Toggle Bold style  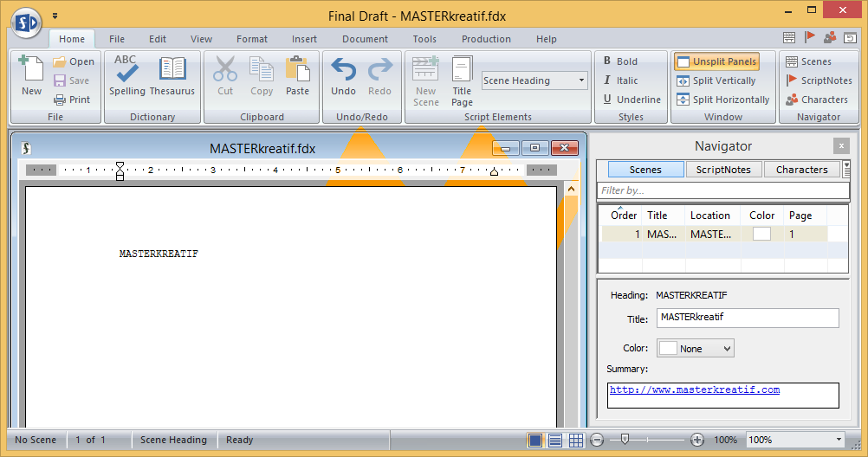pos(620,61)
